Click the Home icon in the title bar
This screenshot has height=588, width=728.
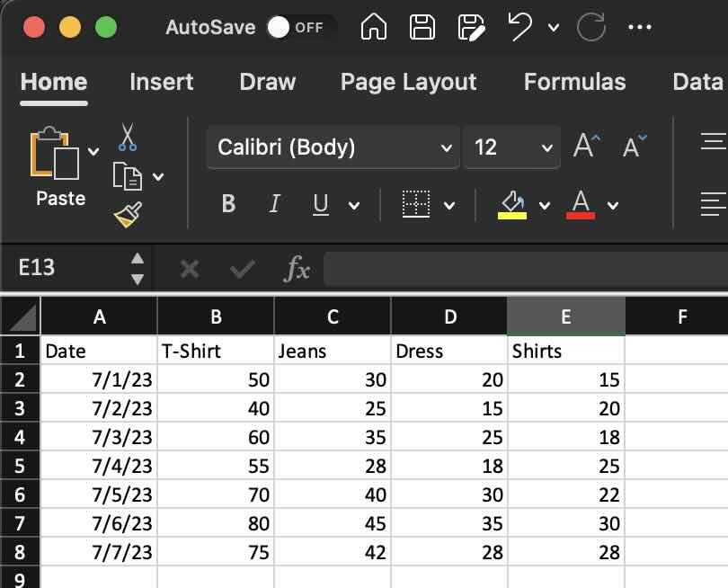[x=373, y=27]
